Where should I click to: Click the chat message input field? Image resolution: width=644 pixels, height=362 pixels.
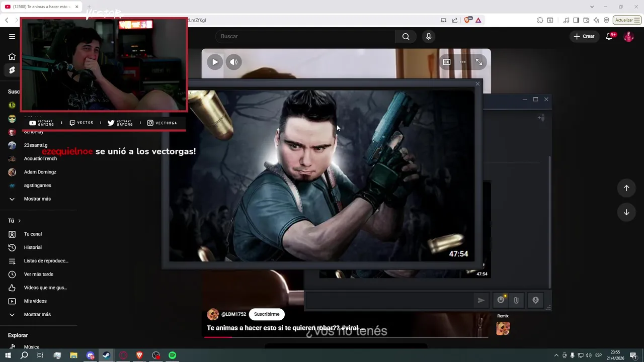coord(390,300)
